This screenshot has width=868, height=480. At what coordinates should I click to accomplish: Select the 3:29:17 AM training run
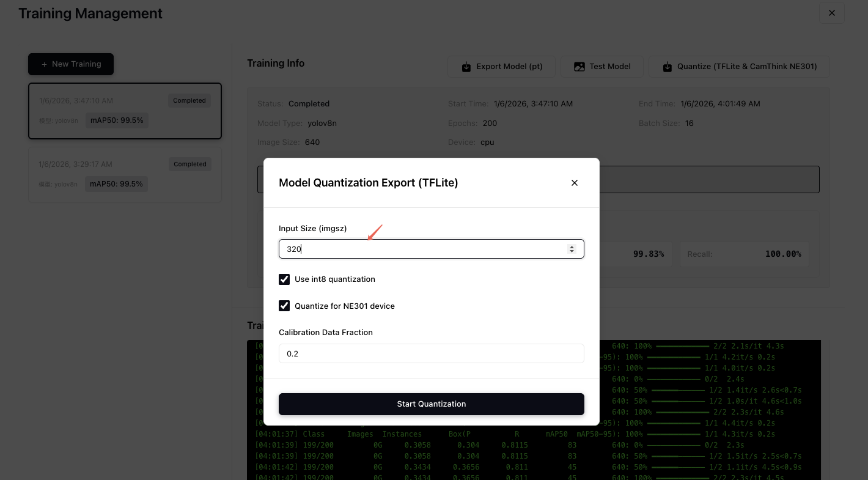[125, 174]
